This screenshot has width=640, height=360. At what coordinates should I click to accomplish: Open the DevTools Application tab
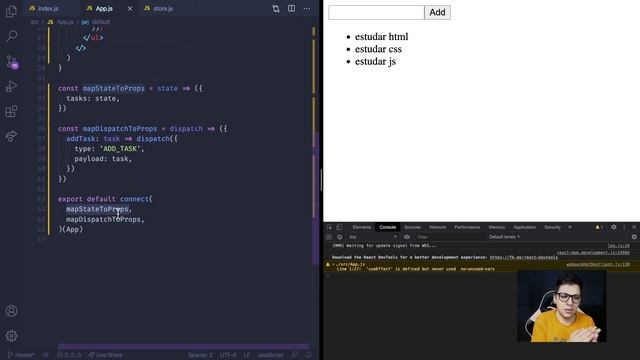pos(524,227)
